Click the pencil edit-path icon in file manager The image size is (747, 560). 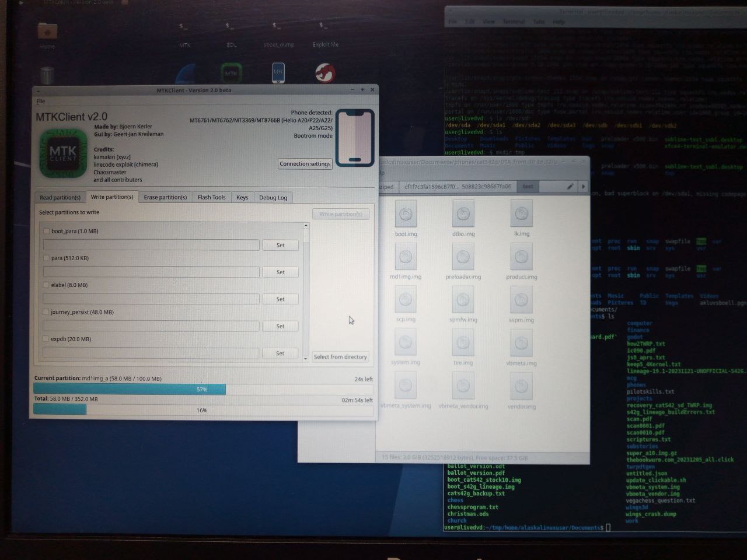(570, 187)
